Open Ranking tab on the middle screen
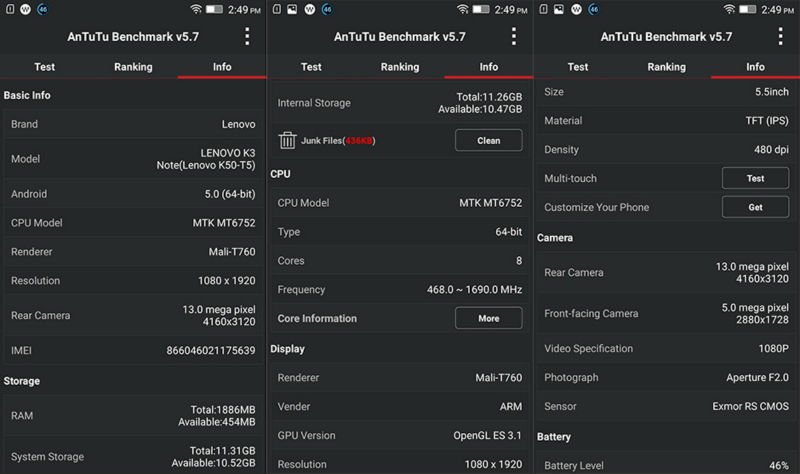Image resolution: width=800 pixels, height=474 pixels. [400, 67]
